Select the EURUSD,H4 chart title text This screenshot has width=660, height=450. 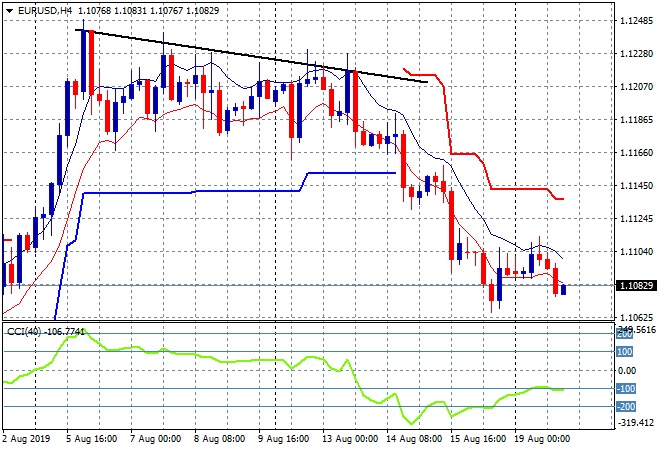point(45,11)
